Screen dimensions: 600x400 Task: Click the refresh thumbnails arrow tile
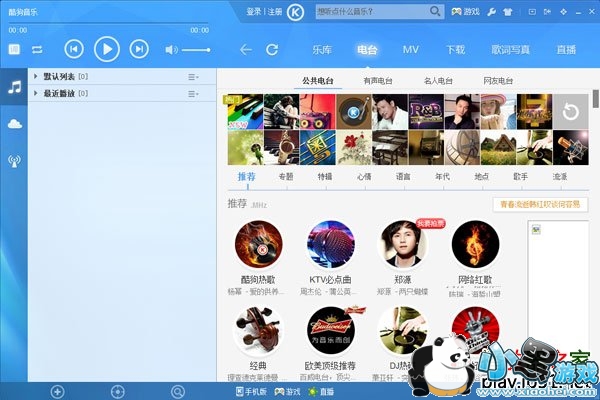(571, 112)
